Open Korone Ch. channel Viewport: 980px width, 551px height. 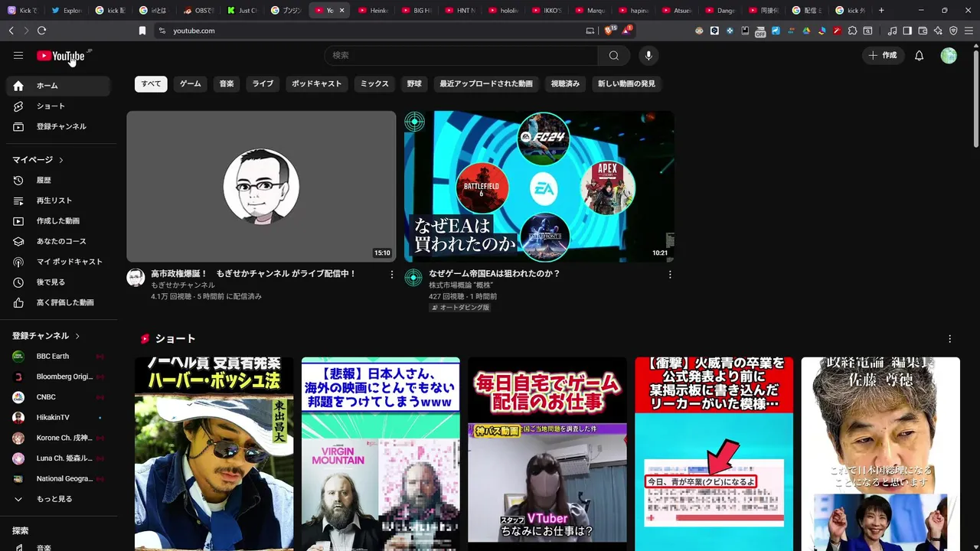pos(58,438)
